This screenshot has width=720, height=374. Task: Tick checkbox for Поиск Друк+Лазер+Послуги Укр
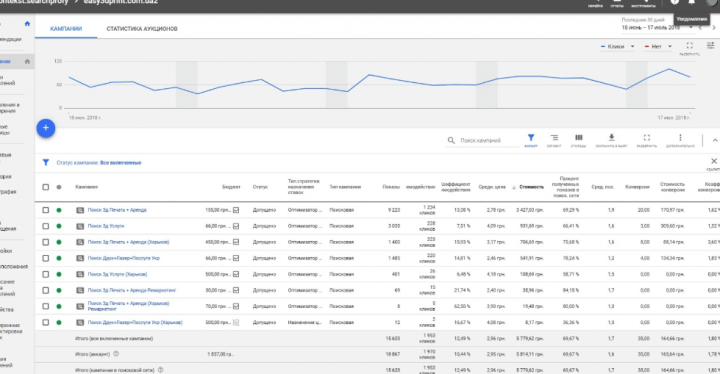(x=45, y=258)
